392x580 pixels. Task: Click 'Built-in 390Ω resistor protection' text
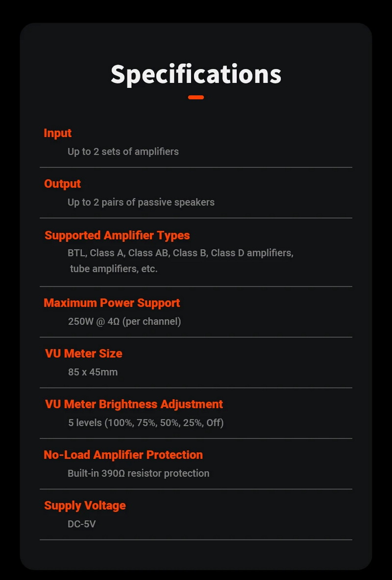(138, 473)
